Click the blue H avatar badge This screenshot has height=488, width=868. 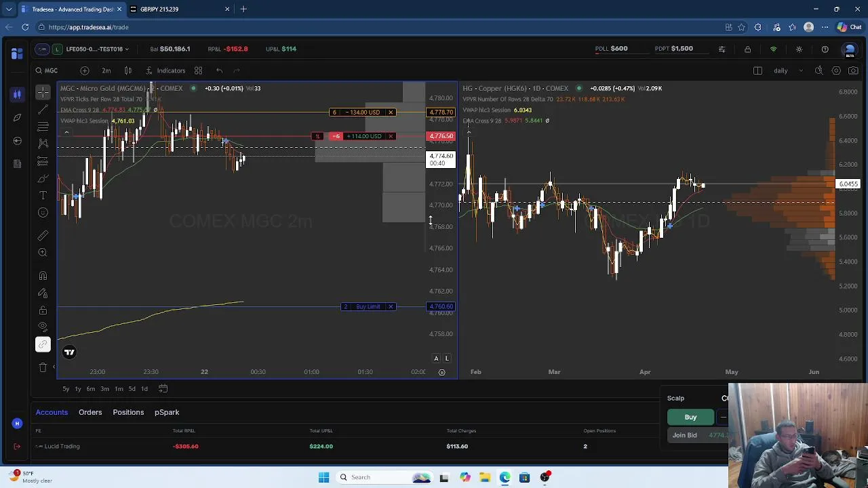(x=17, y=424)
